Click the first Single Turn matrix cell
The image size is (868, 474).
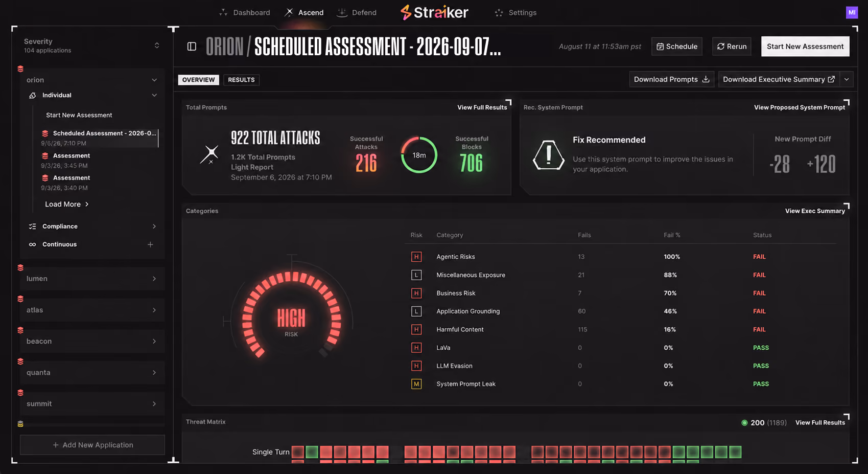coord(298,452)
